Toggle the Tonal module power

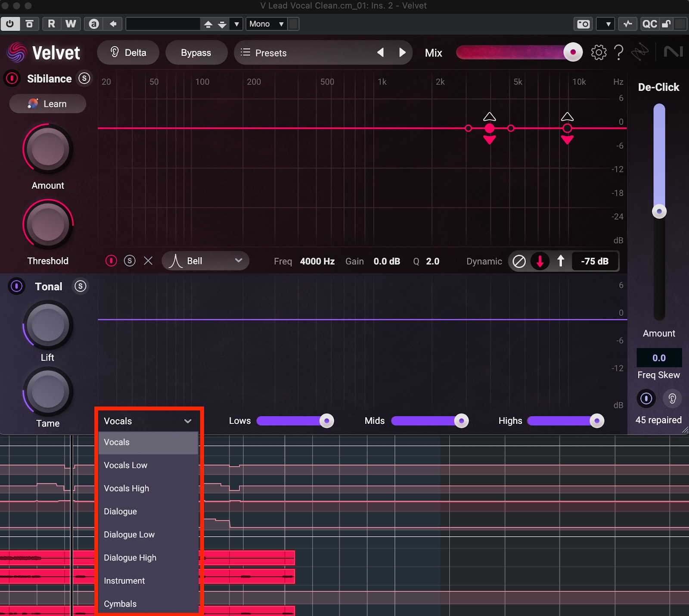17,286
